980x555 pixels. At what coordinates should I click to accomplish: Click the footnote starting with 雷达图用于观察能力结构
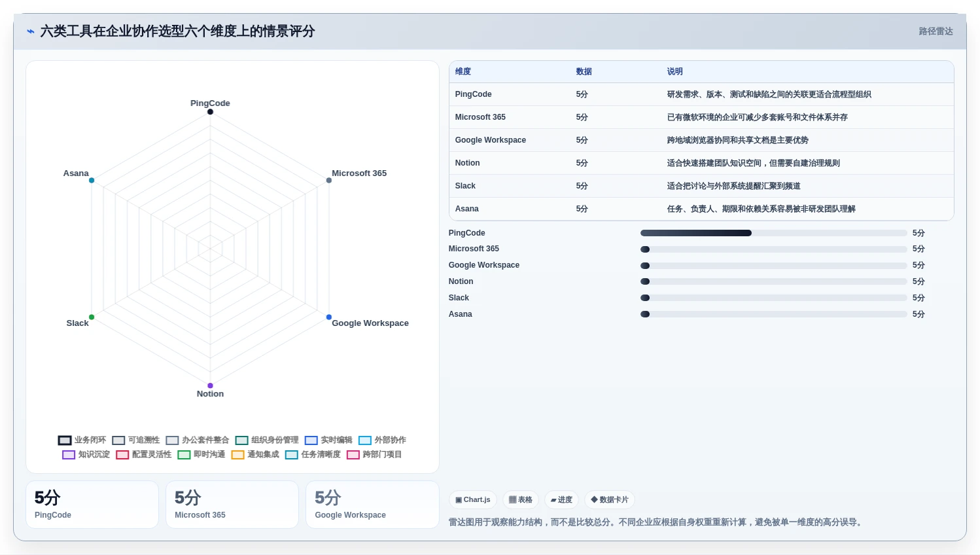[656, 522]
